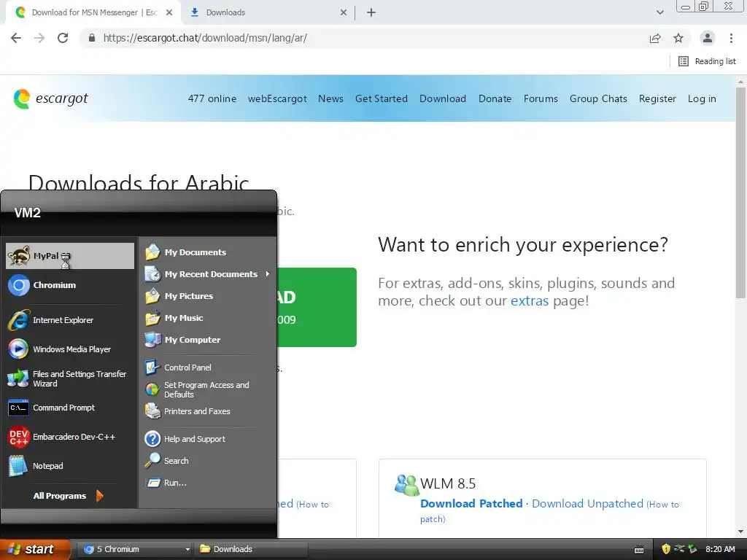Open the extras page link
Viewport: 747px width, 560px height.
click(x=530, y=301)
